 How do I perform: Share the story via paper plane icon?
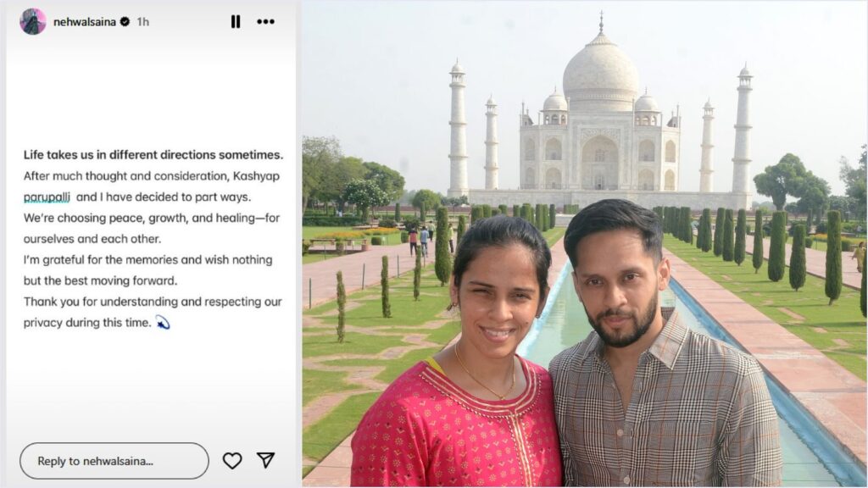pyautogui.click(x=265, y=460)
